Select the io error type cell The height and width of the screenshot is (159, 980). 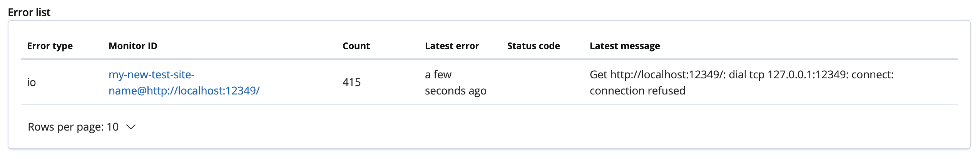pos(32,82)
